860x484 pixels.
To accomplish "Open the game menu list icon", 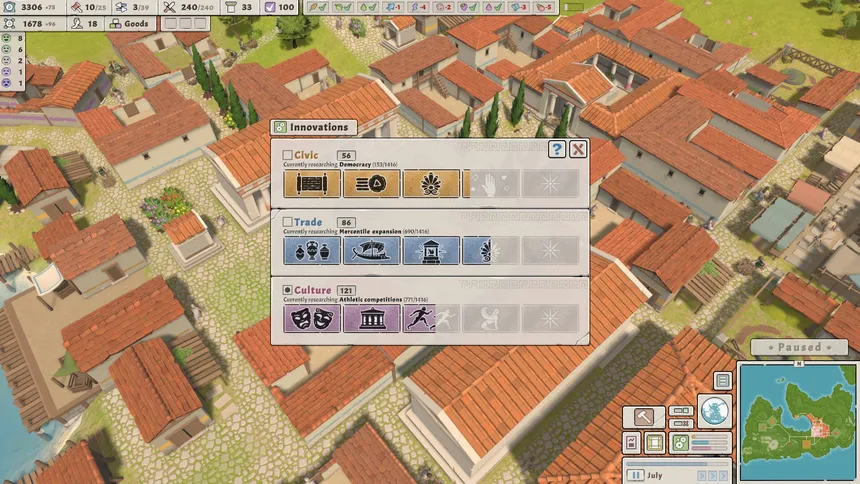I will point(723,380).
